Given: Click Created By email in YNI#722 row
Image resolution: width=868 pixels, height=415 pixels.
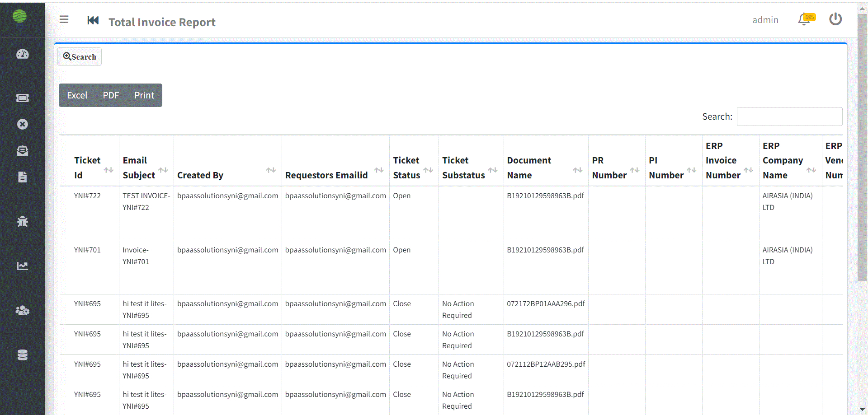Looking at the screenshot, I should 228,196.
